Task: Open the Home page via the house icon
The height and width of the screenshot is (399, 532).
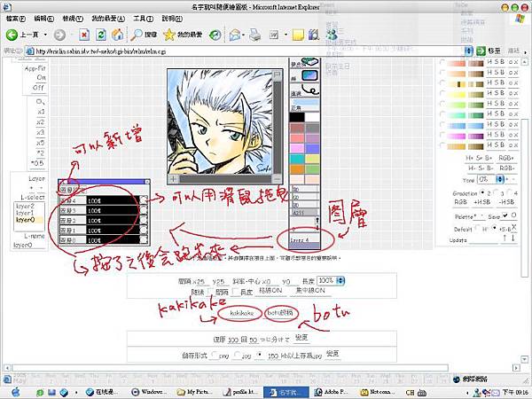Action: point(117,35)
